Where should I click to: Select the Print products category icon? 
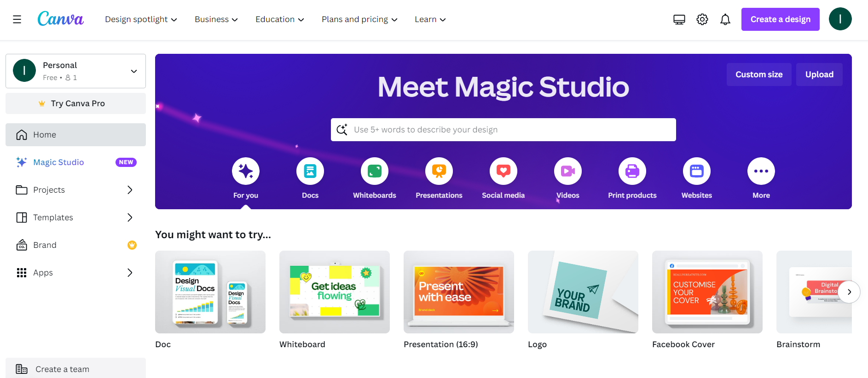(632, 171)
